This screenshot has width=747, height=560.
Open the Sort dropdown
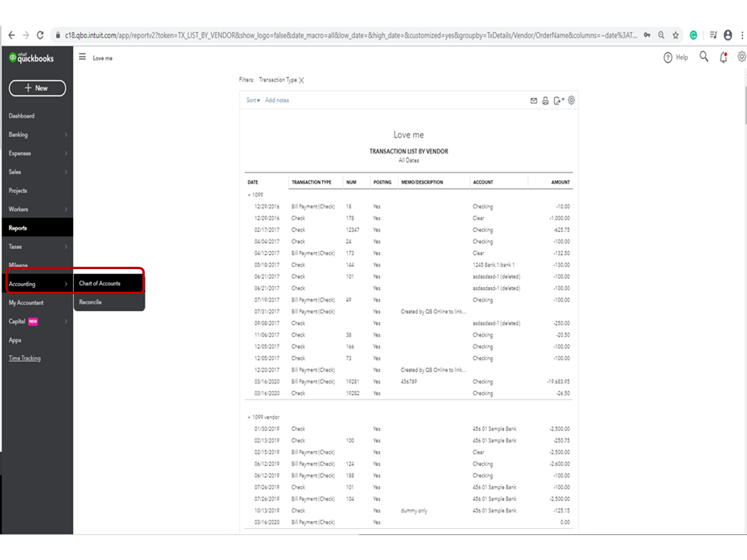253,100
